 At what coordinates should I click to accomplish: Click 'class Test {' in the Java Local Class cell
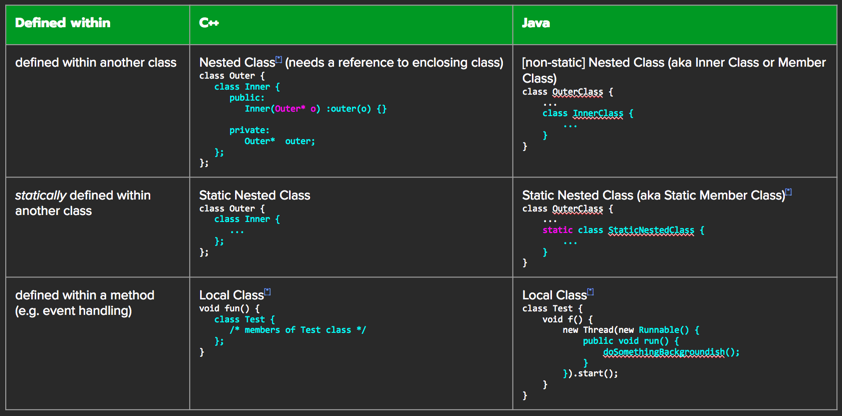pyautogui.click(x=552, y=309)
